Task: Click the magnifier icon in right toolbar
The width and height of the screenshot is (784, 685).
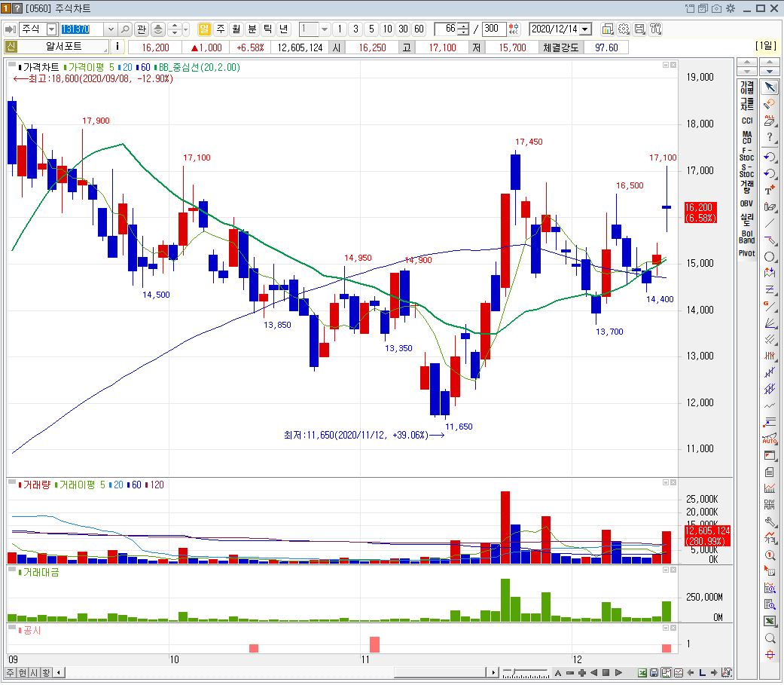Action: [x=770, y=638]
